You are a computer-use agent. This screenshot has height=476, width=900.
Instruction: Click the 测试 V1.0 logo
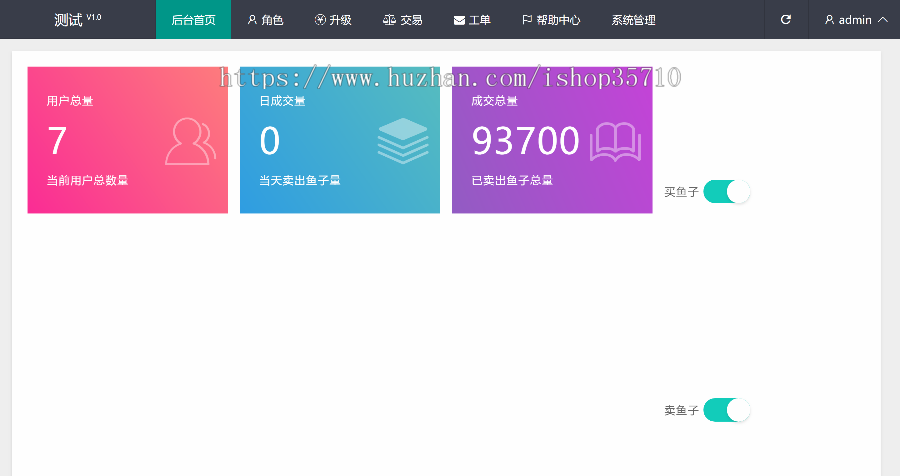[77, 20]
